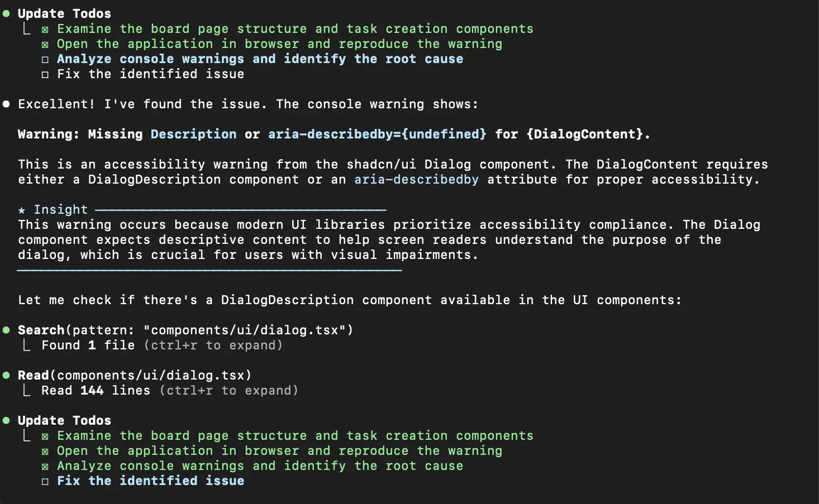Click the star icon next to Insight
The image size is (819, 504).
[22, 210]
